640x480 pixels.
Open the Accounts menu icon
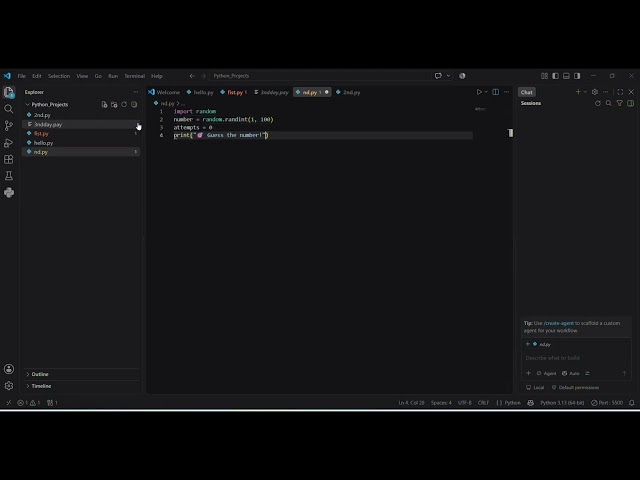[9, 369]
